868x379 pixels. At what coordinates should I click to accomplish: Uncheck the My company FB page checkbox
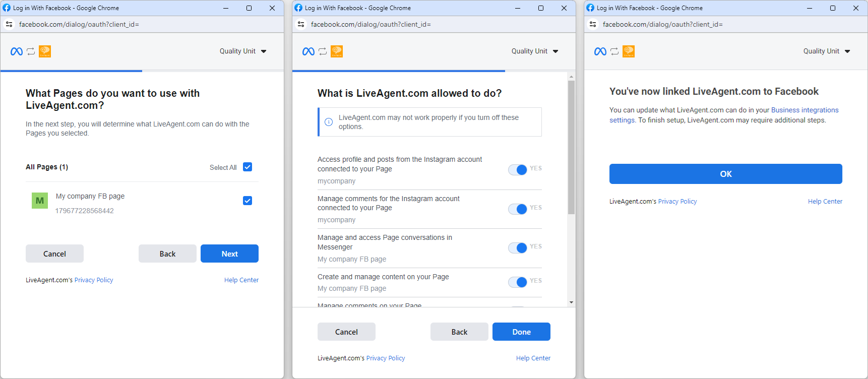[x=247, y=201]
